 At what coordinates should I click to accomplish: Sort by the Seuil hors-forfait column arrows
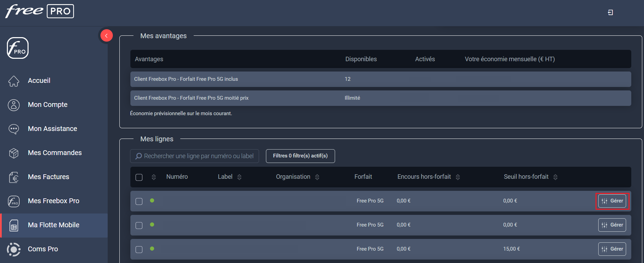click(x=556, y=177)
